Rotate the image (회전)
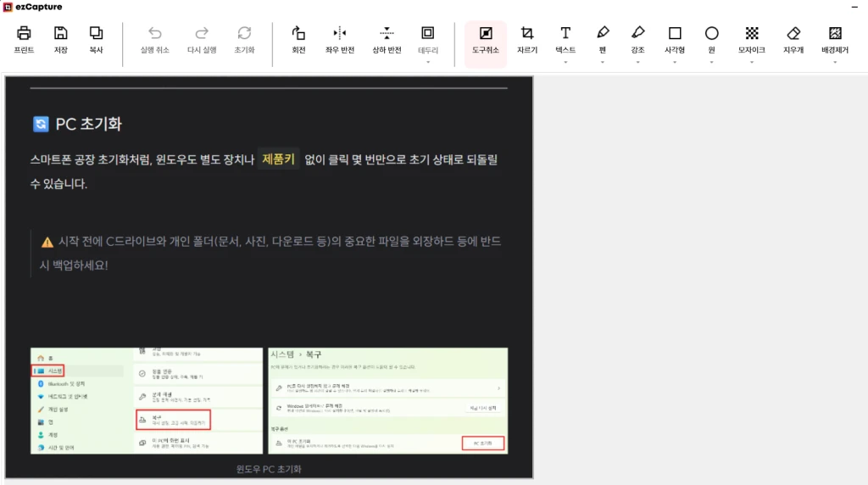This screenshot has height=485, width=868. [x=298, y=40]
